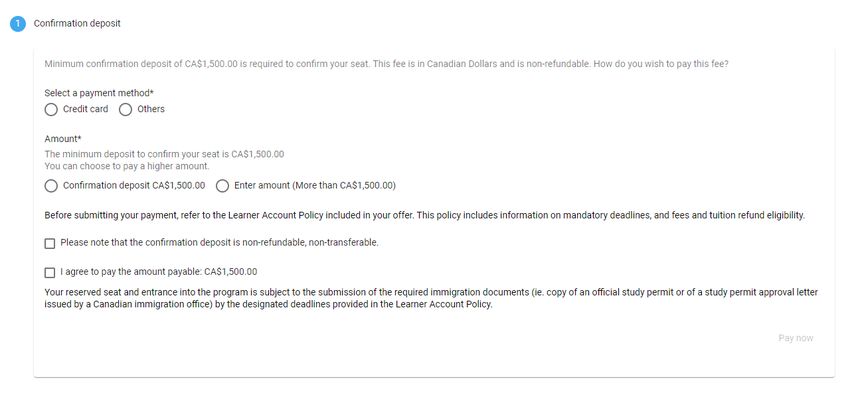850x393 pixels.
Task: Check the non-refundable, non-transferable acknowledgement box
Action: pos(50,243)
